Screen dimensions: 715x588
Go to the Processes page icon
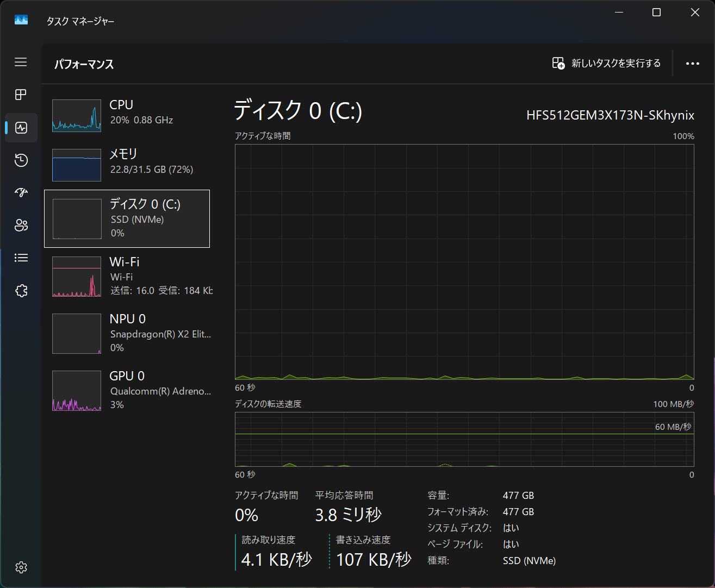tap(21, 95)
